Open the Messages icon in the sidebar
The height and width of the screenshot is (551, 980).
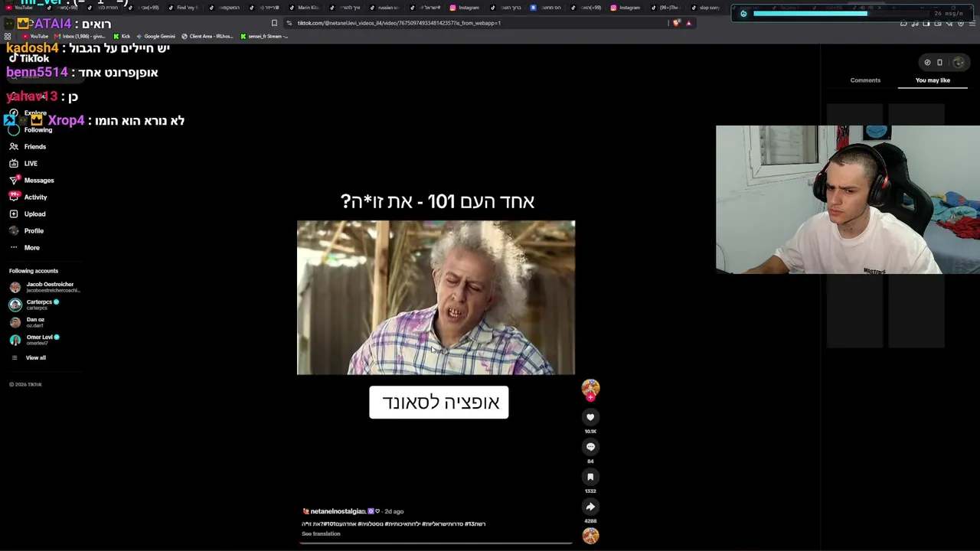(14, 180)
